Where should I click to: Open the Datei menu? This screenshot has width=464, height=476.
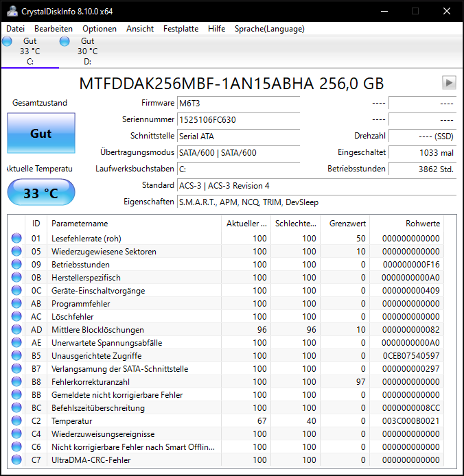[16, 29]
